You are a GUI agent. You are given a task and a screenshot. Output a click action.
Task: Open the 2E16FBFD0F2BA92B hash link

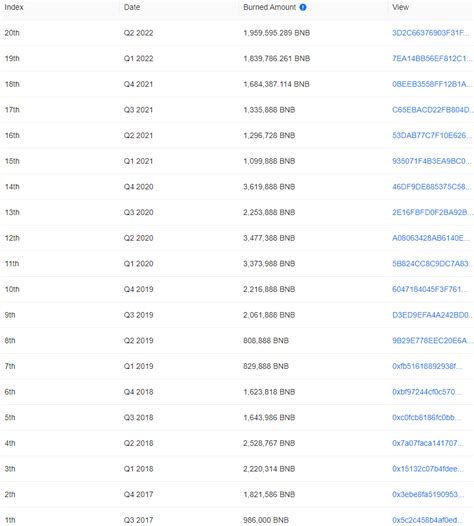pos(433,212)
